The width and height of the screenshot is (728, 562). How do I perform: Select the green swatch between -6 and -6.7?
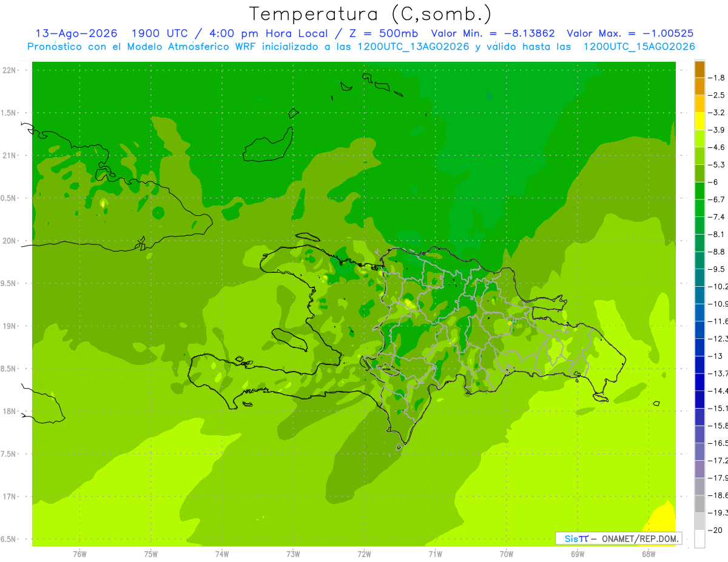point(699,191)
